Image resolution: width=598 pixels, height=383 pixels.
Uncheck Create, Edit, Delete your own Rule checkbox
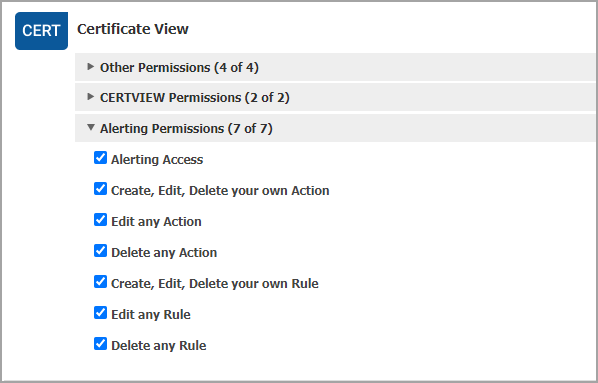pyautogui.click(x=100, y=282)
